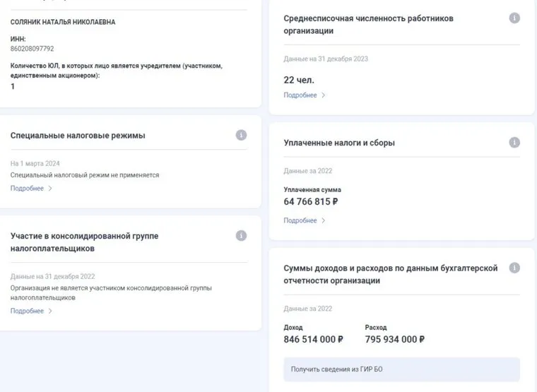Click the paid amount 64 766 815 ₽

(x=311, y=202)
